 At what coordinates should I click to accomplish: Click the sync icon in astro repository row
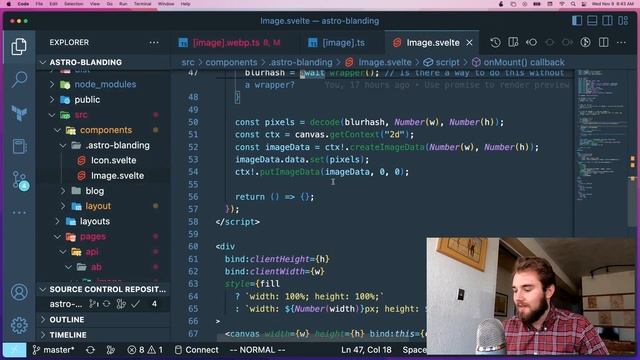107,304
